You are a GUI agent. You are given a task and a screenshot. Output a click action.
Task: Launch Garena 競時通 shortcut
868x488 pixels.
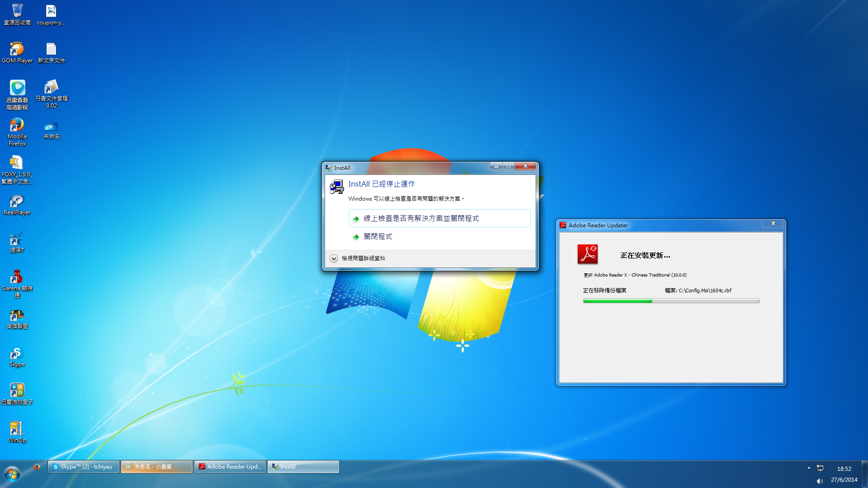[x=17, y=283]
